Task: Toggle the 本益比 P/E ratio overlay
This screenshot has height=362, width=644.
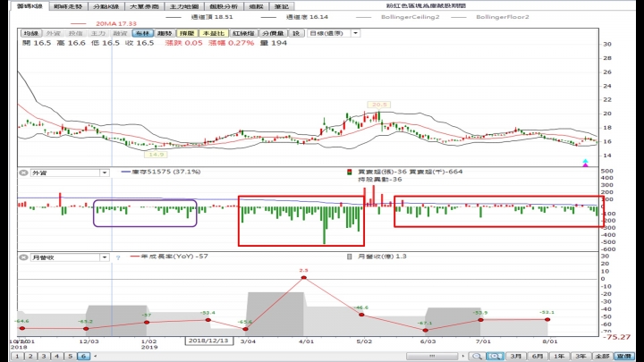Action: 214,33
